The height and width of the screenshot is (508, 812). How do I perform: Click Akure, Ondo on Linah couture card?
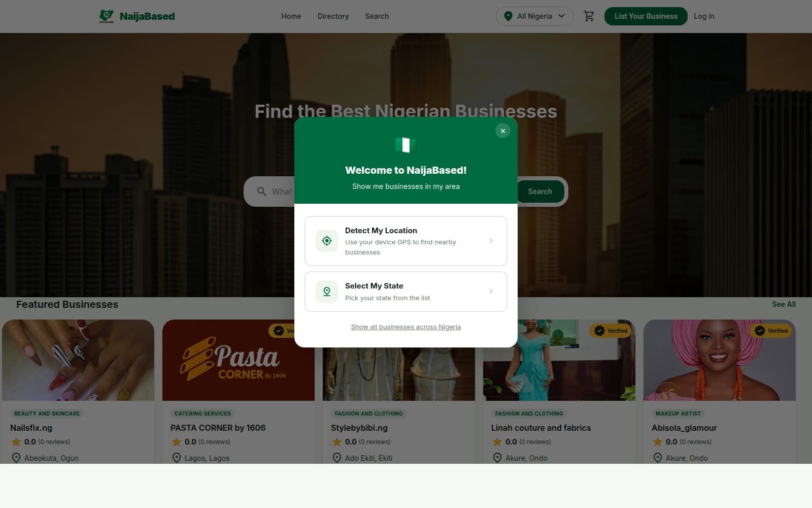(526, 458)
